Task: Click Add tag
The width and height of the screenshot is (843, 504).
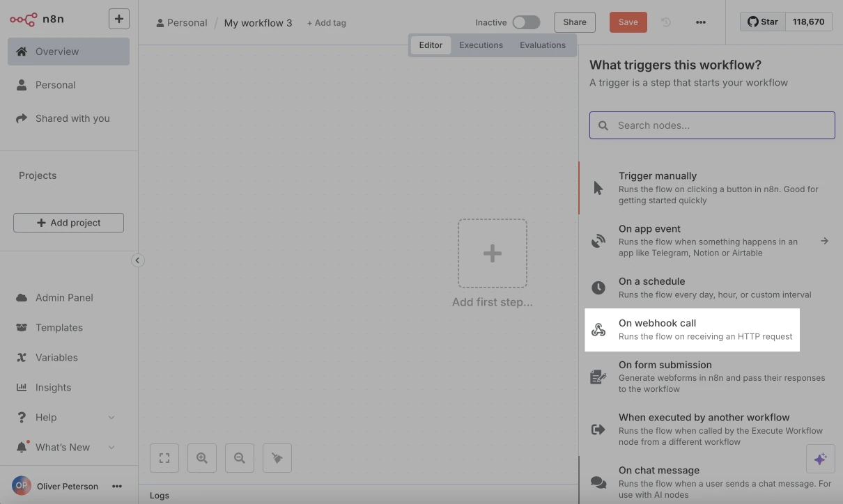Action: point(327,23)
